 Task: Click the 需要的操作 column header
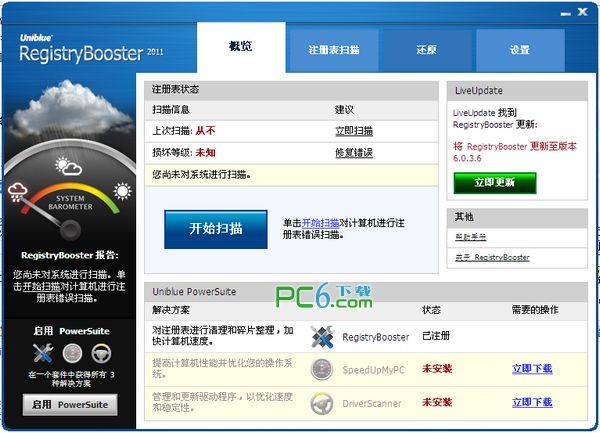coord(535,310)
